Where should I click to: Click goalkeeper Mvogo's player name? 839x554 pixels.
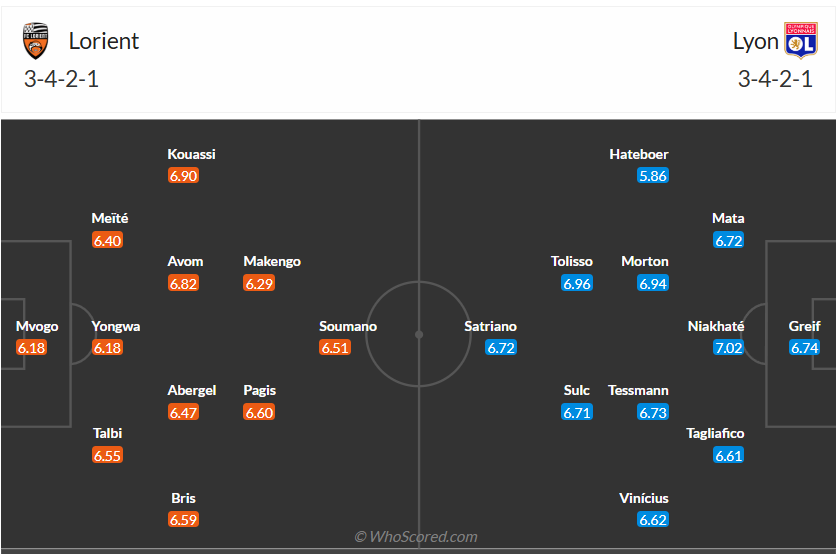coord(37,326)
